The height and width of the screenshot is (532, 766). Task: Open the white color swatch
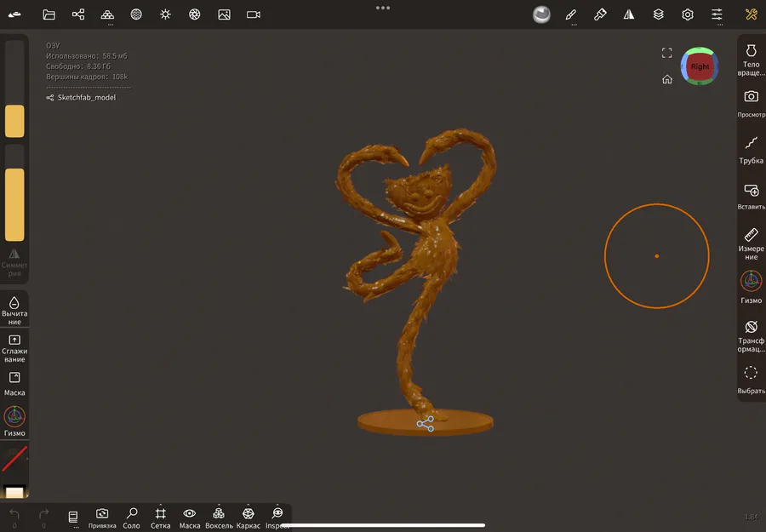click(x=14, y=491)
